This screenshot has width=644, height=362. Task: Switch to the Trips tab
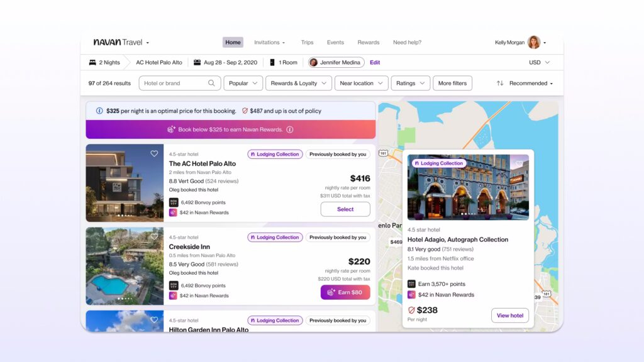click(x=307, y=42)
